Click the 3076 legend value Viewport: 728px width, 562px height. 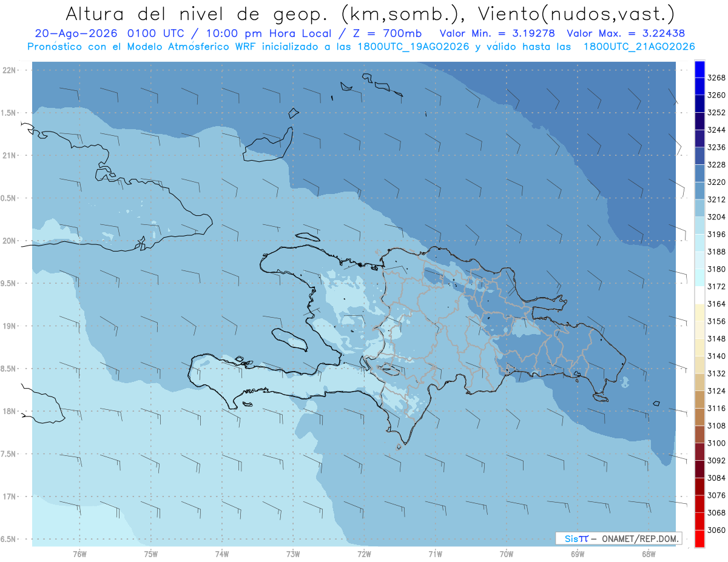716,495
